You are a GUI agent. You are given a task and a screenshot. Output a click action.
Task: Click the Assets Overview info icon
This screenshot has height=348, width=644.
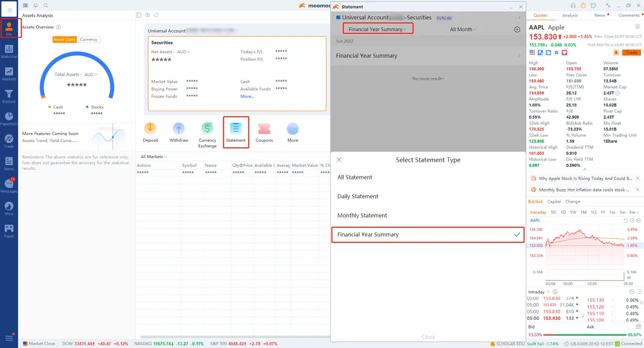pos(58,27)
